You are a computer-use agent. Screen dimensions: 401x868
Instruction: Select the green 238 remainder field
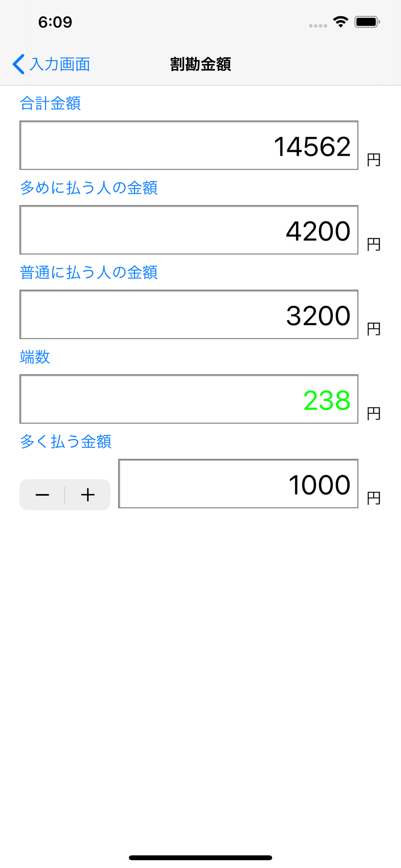(189, 399)
